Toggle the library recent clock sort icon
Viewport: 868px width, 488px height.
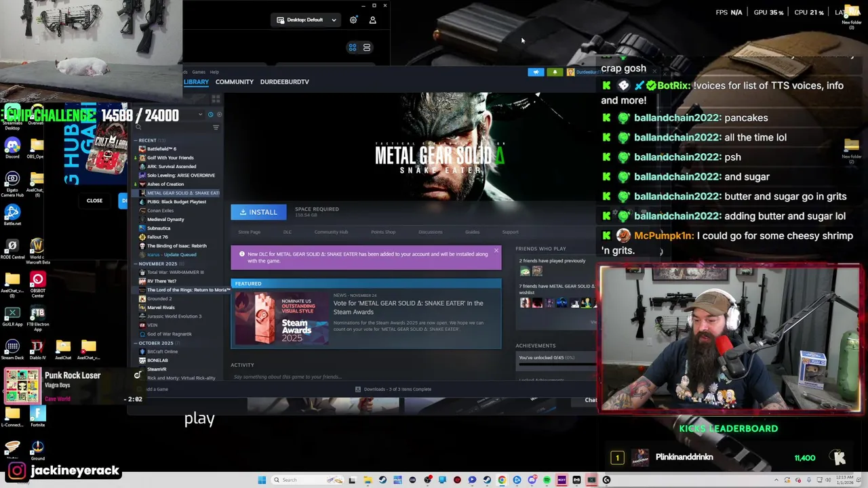(210, 115)
